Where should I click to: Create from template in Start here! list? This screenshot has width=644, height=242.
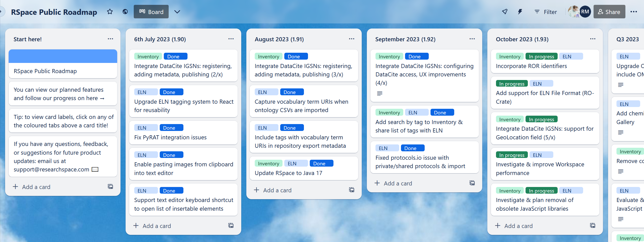[110, 186]
